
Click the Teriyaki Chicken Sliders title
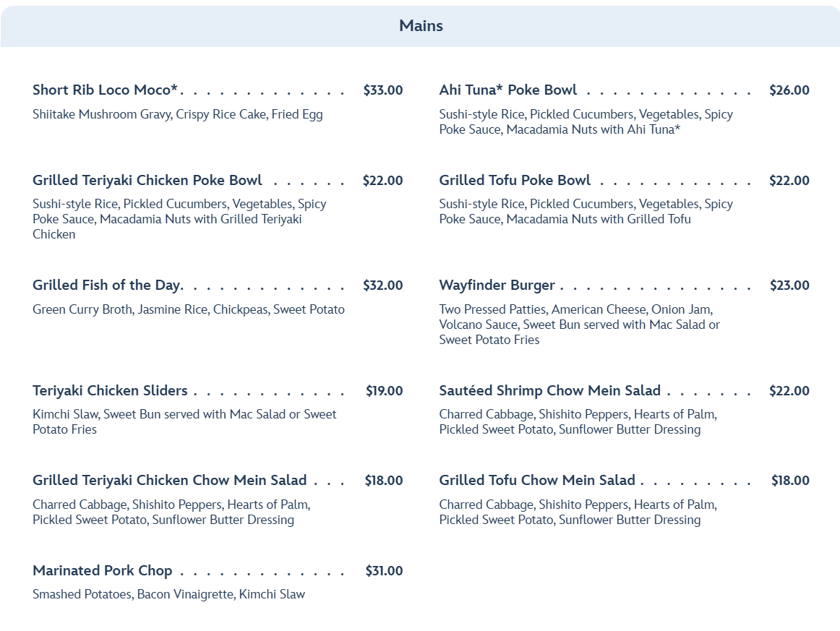[110, 391]
